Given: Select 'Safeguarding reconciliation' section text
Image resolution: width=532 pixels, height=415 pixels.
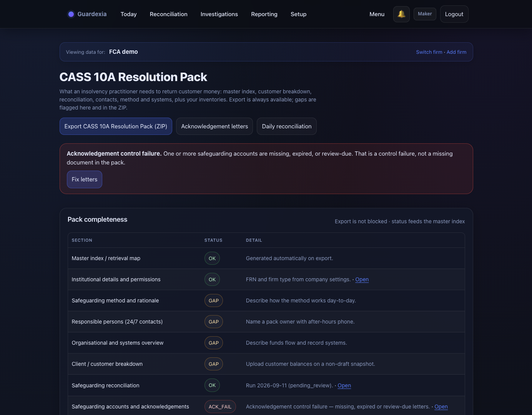Looking at the screenshot, I should [x=106, y=385].
